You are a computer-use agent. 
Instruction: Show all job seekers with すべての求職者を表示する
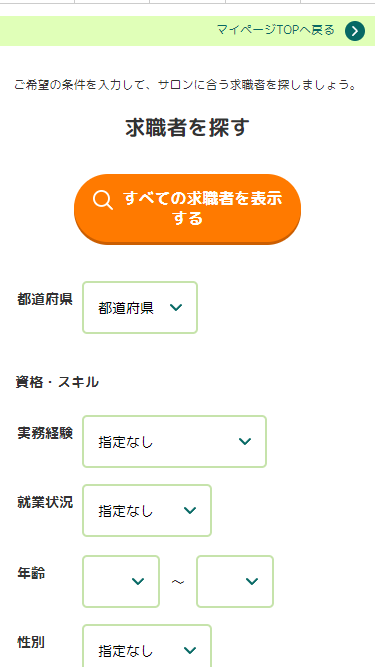188,209
